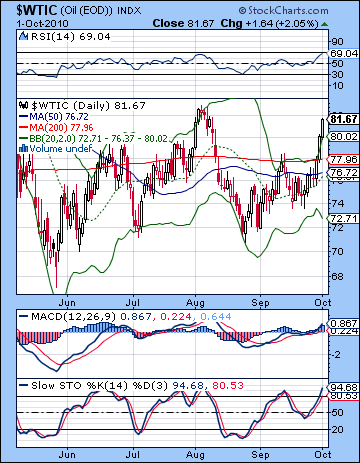360x463 pixels.
Task: Click the 94.68 Slow STO value tag
Action: (343, 387)
